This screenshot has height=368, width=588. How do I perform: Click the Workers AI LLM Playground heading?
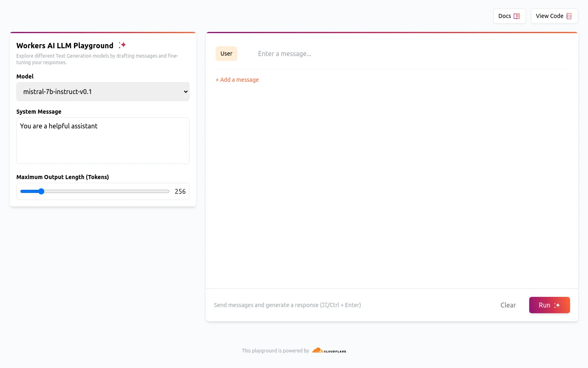tap(65, 45)
